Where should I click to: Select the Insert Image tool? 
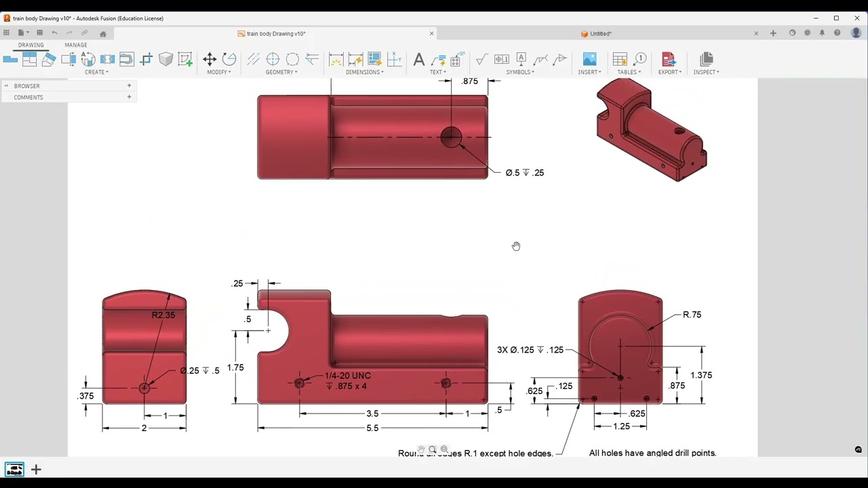(x=589, y=60)
